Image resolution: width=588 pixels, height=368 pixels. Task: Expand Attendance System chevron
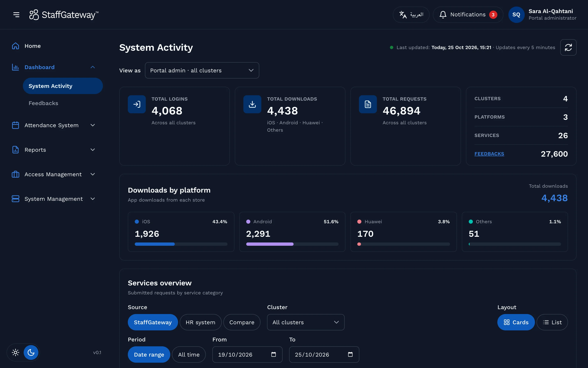pyautogui.click(x=92, y=125)
